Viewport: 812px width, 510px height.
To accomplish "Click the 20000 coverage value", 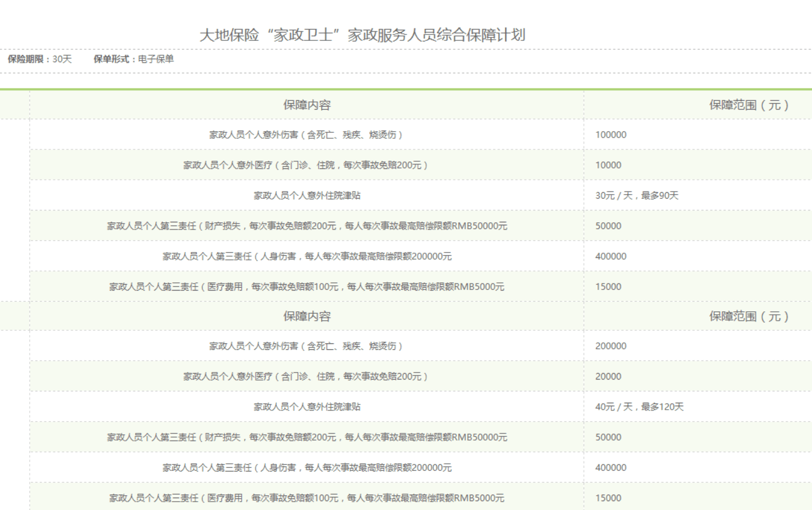I will [609, 377].
